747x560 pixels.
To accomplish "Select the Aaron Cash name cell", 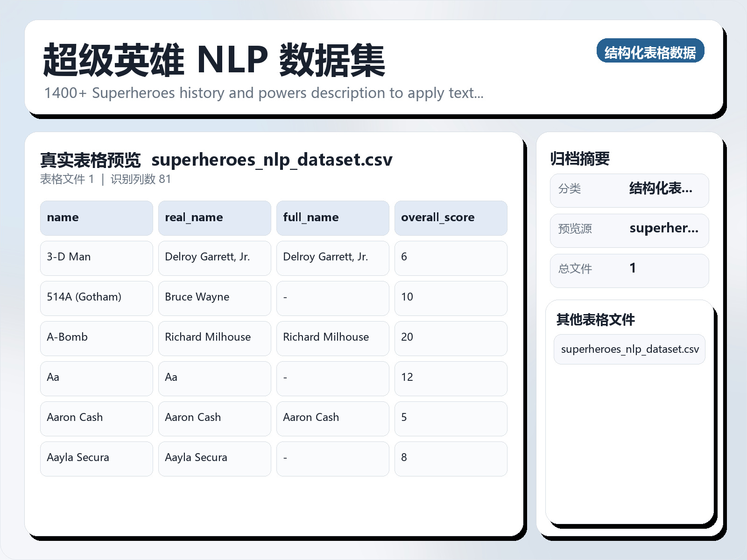I will pyautogui.click(x=96, y=419).
